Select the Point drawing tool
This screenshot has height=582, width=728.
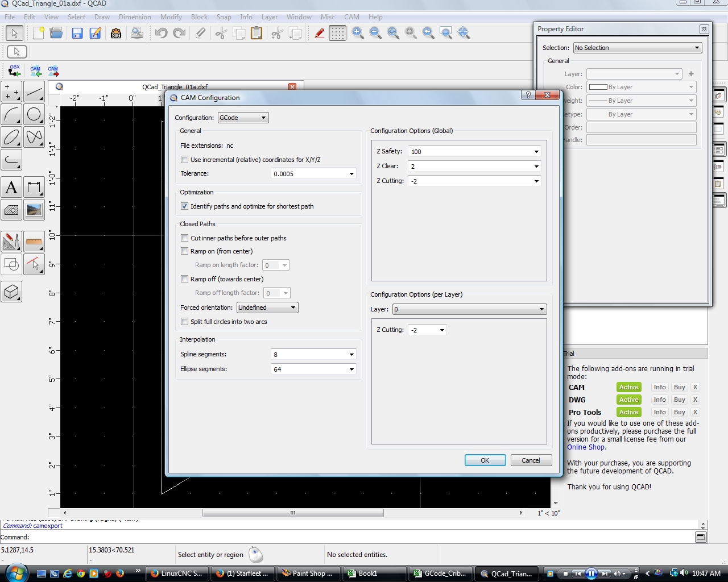click(11, 92)
